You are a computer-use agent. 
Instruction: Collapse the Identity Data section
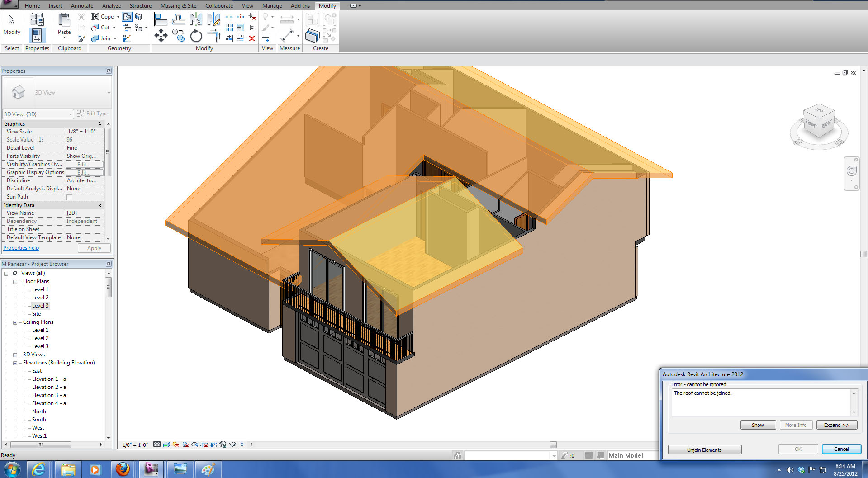100,205
